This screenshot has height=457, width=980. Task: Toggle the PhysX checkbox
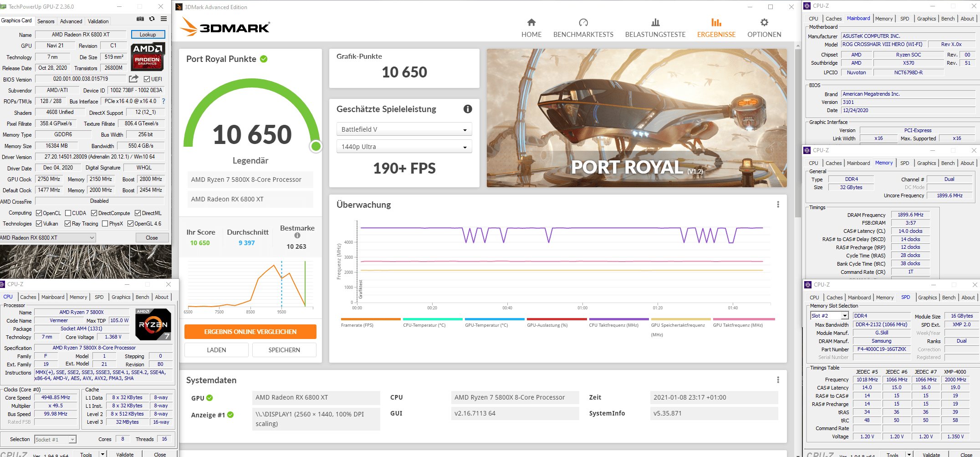pos(105,224)
